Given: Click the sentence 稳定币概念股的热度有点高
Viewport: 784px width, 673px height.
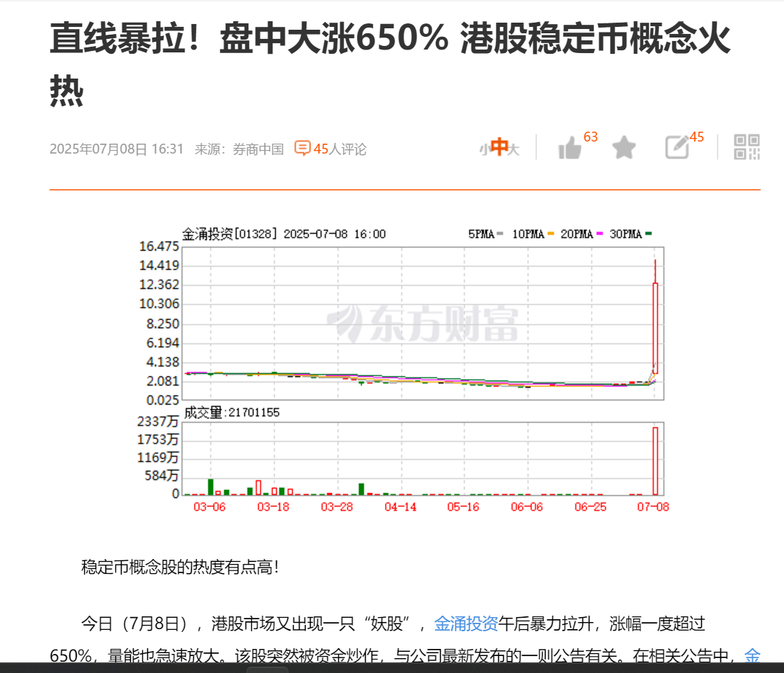Looking at the screenshot, I should pyautogui.click(x=180, y=567).
